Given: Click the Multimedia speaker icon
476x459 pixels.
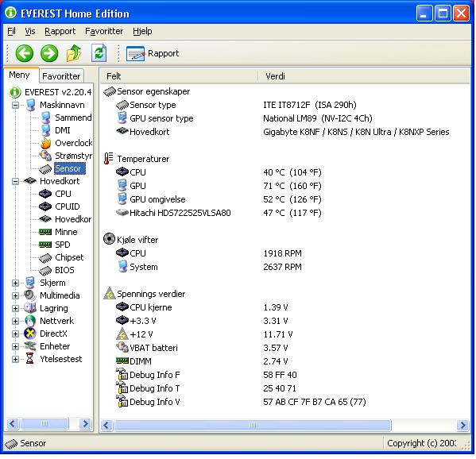Looking at the screenshot, I should click(x=30, y=295).
